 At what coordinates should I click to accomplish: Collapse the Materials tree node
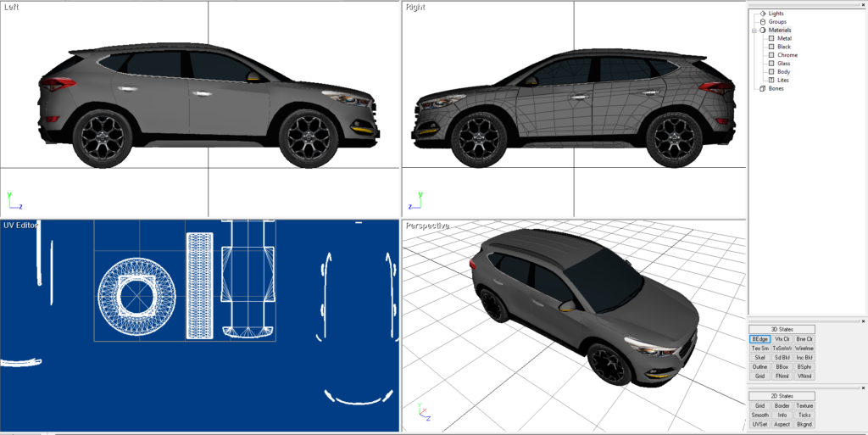[753, 31]
